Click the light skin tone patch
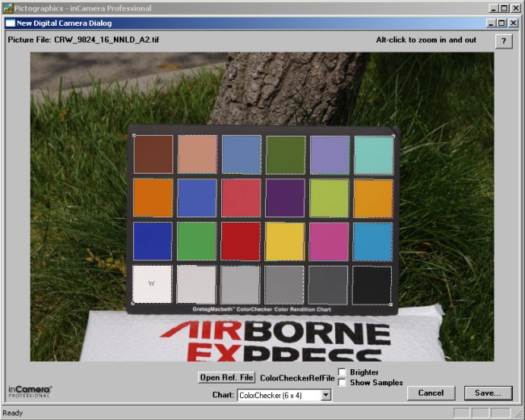Screen dimensions: 525x420 198,154
